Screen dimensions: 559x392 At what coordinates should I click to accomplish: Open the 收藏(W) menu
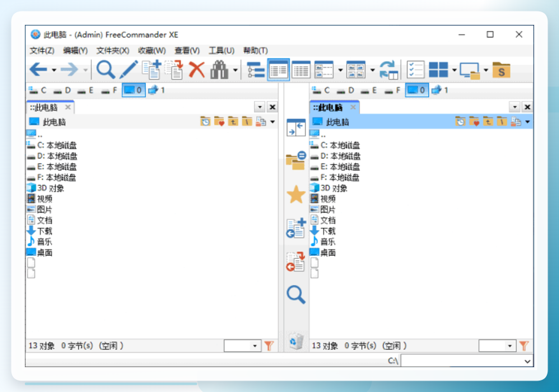[x=152, y=51]
